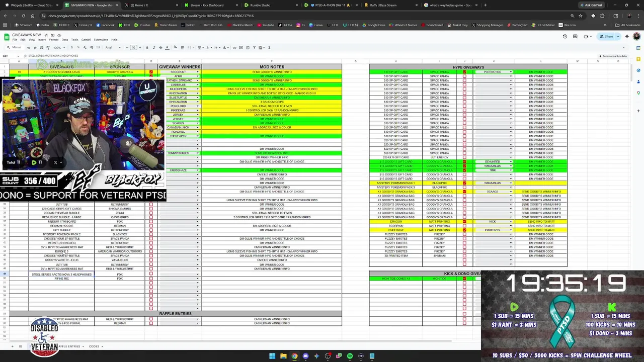Screen dimensions: 644x362
Task: Open the Extensions menu
Action: click(x=101, y=40)
